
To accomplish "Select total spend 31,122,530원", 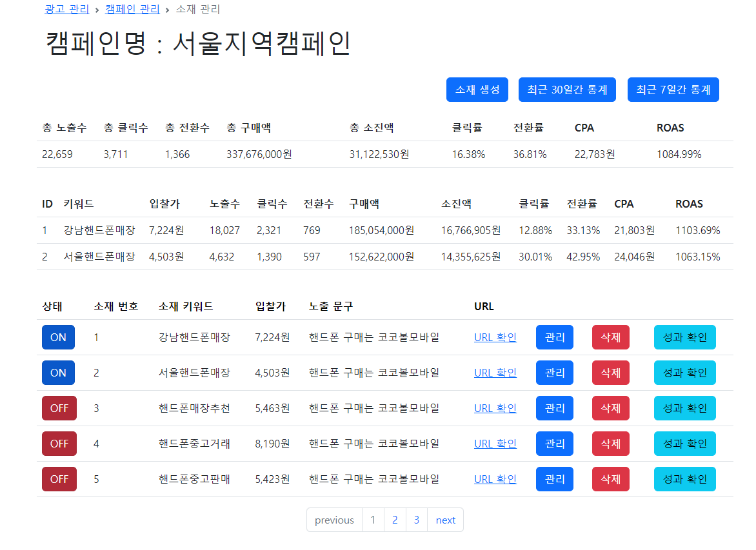I will [379, 154].
